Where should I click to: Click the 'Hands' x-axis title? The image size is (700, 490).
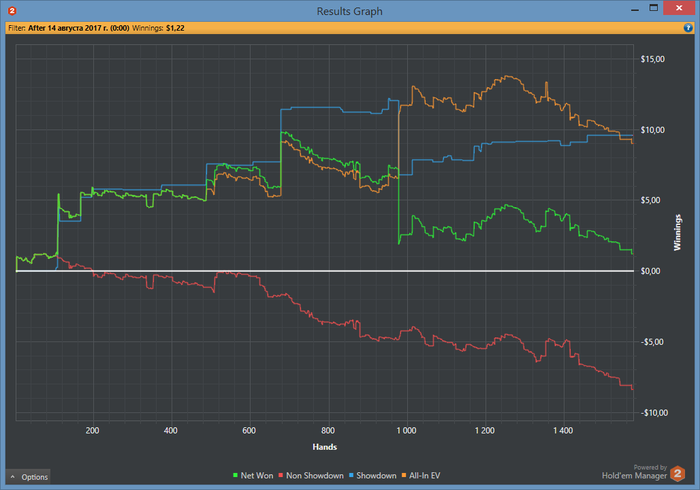(x=325, y=447)
